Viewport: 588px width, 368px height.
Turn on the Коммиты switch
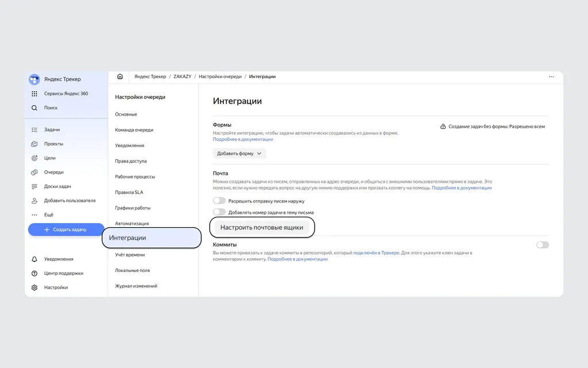point(543,245)
